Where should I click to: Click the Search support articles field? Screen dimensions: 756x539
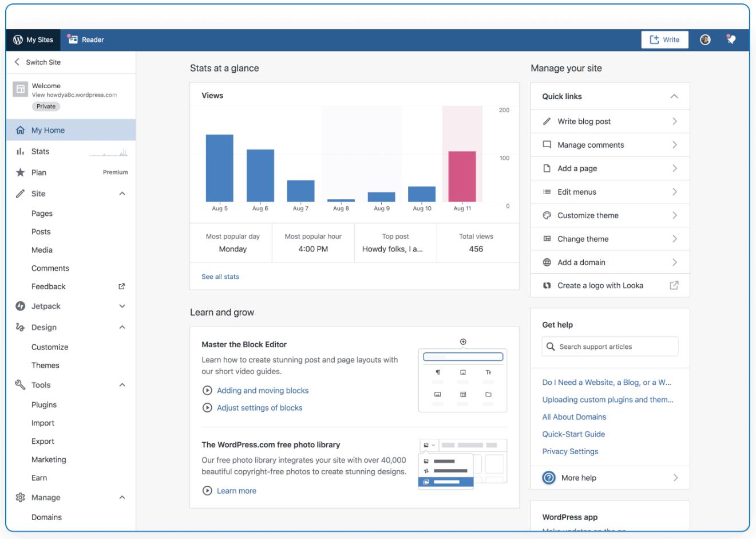(610, 347)
